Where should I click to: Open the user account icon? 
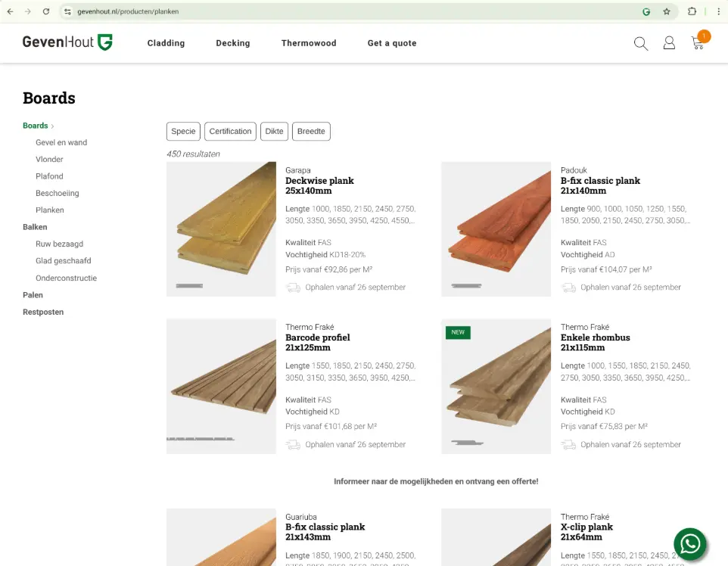(669, 43)
